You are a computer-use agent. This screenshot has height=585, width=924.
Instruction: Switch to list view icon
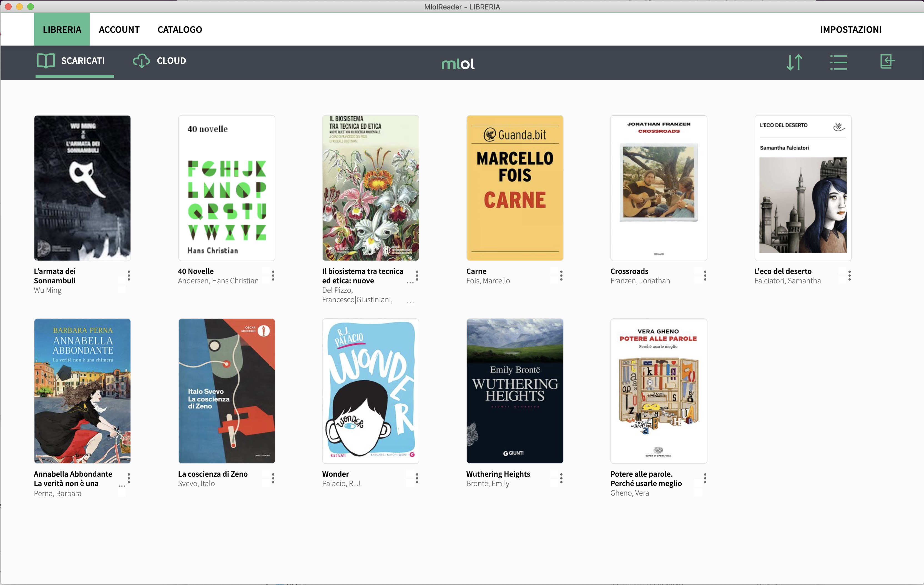pyautogui.click(x=838, y=62)
